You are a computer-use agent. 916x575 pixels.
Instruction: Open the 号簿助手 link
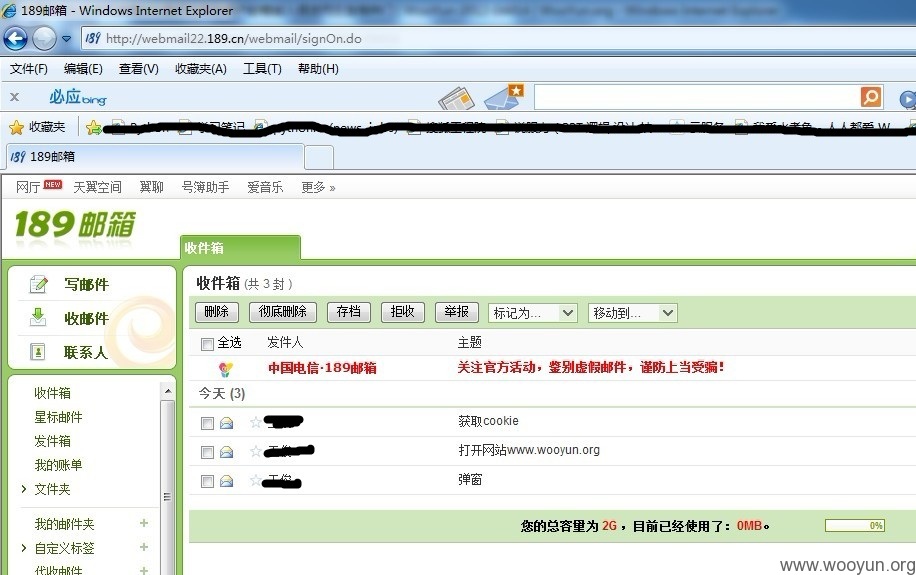coord(205,187)
